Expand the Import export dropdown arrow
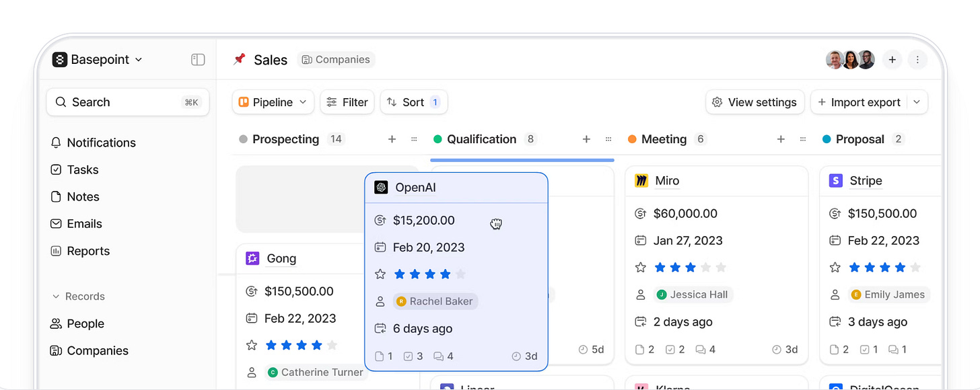The width and height of the screenshot is (980, 390). coord(917,102)
